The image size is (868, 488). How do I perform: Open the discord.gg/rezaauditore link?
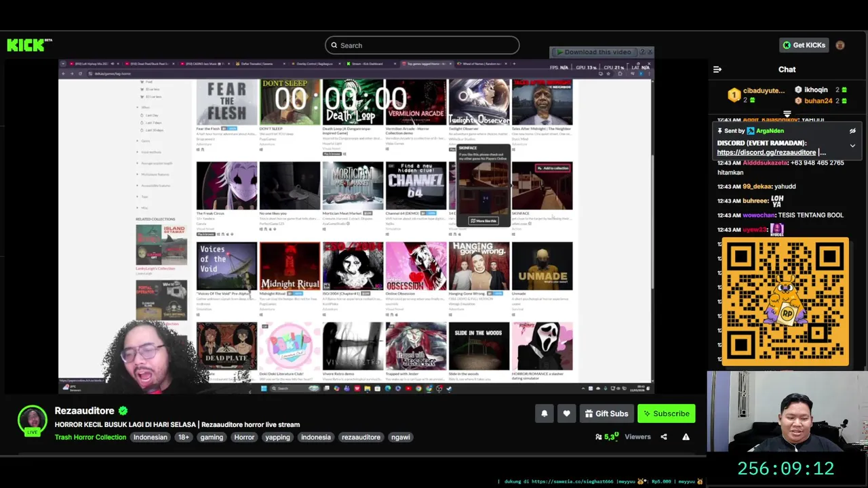(766, 152)
